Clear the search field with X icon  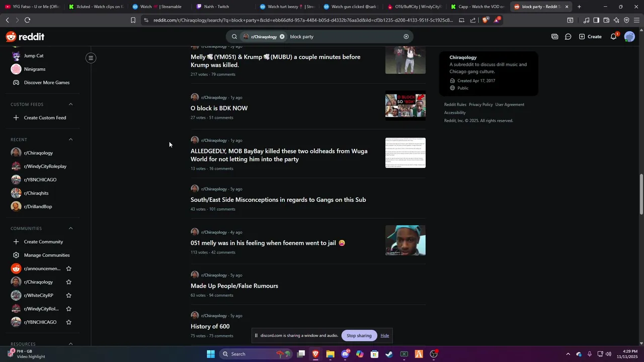(x=406, y=37)
